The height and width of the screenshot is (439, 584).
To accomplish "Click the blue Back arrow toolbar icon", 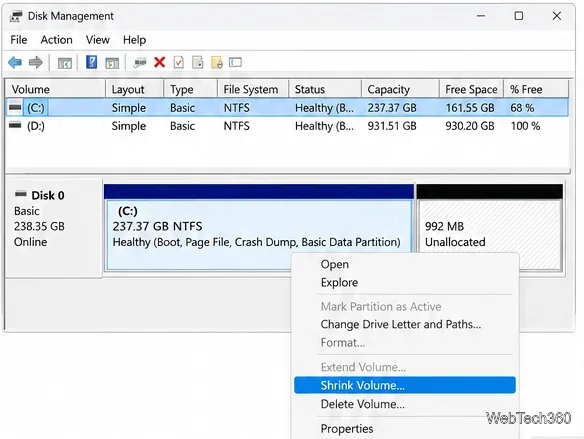I will (x=15, y=62).
